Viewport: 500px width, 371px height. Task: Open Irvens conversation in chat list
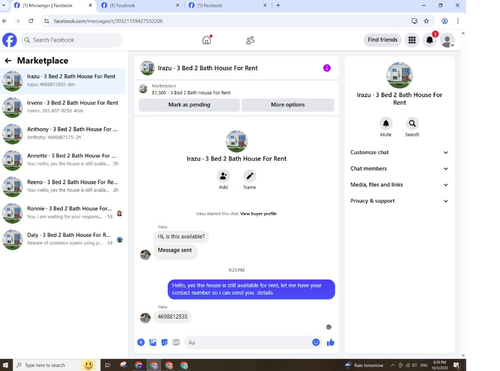pyautogui.click(x=63, y=107)
